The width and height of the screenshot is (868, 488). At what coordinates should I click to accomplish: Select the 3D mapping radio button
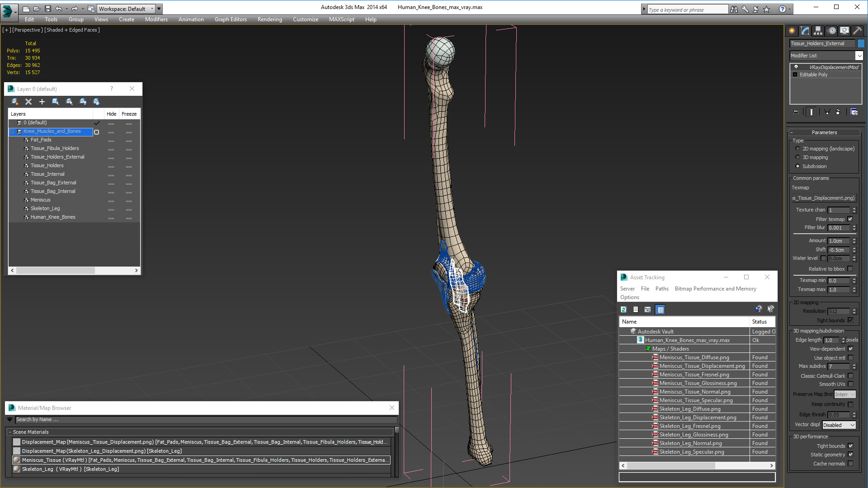point(797,157)
